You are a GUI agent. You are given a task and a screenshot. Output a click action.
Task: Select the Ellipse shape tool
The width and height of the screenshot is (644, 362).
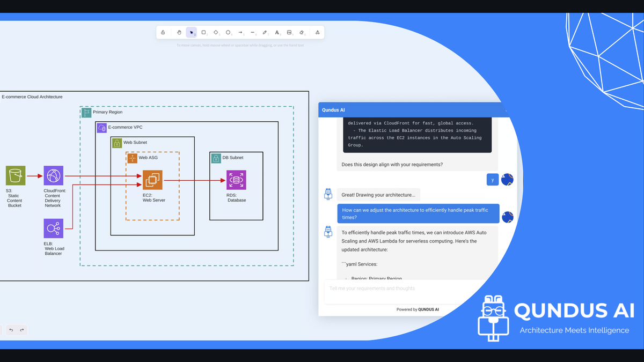point(228,33)
